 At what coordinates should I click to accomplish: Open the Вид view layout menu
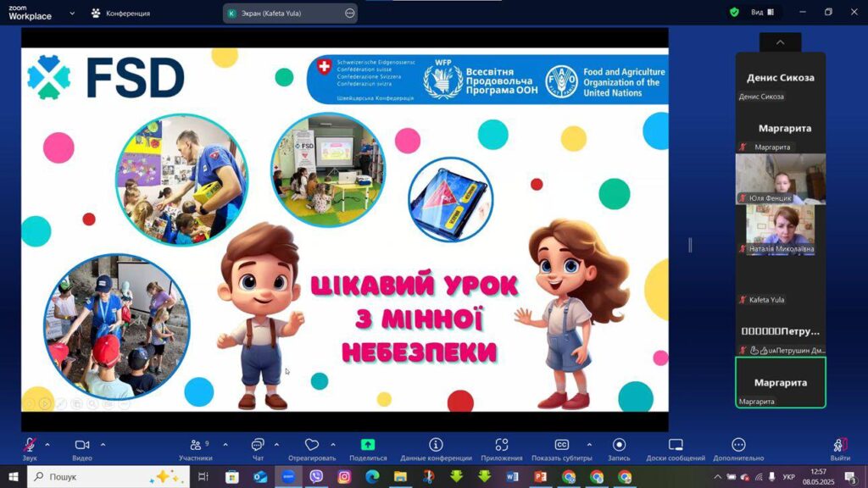(x=762, y=12)
